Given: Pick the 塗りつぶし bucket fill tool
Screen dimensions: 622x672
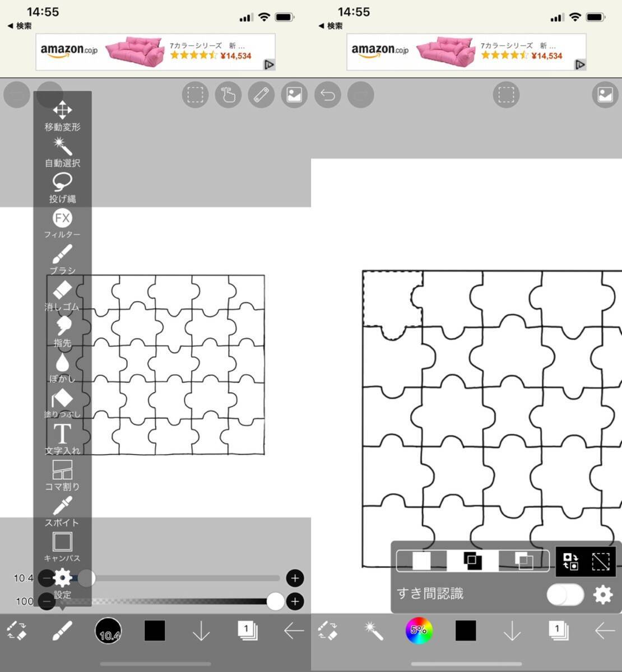Looking at the screenshot, I should pyautogui.click(x=62, y=404).
